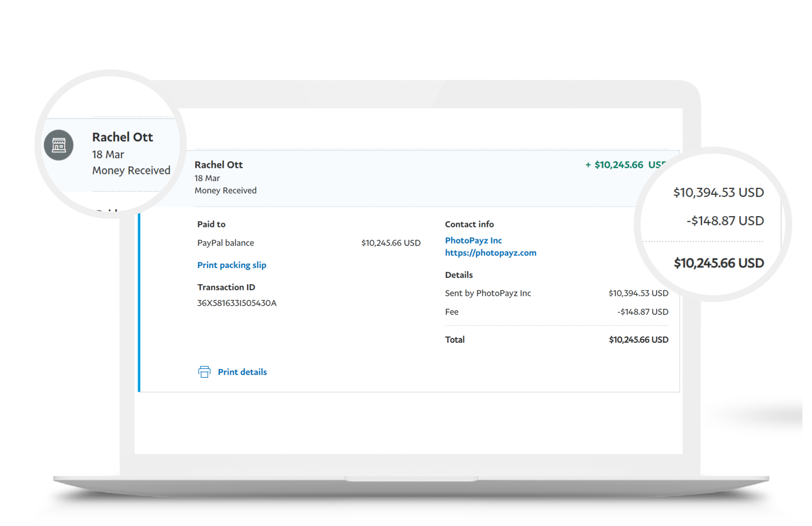Screen dimensions: 812x526
Task: Click Print packing slip link
Action: pyautogui.click(x=231, y=265)
